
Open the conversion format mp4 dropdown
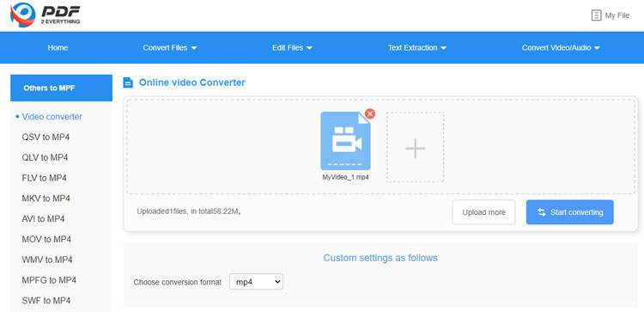pos(256,282)
